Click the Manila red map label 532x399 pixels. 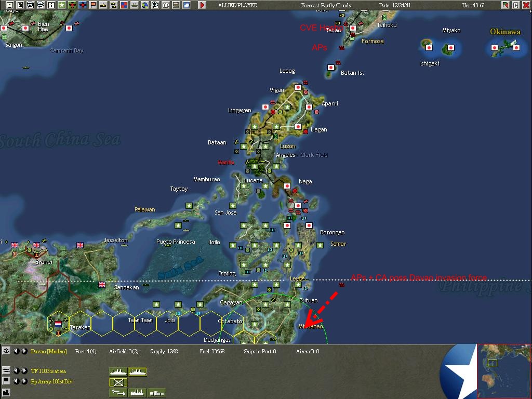[x=226, y=162]
